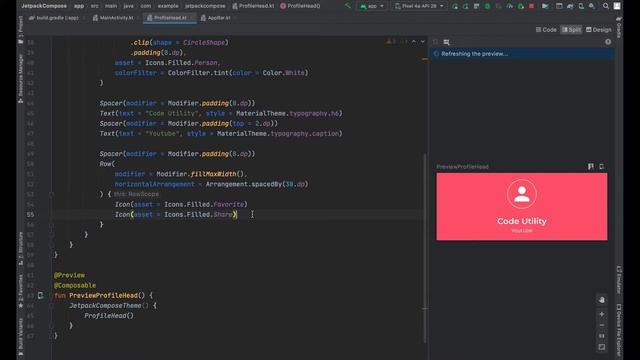This screenshot has height=360, width=640.
Task: Jump to previous highlighted error arrow
Action: click(414, 42)
